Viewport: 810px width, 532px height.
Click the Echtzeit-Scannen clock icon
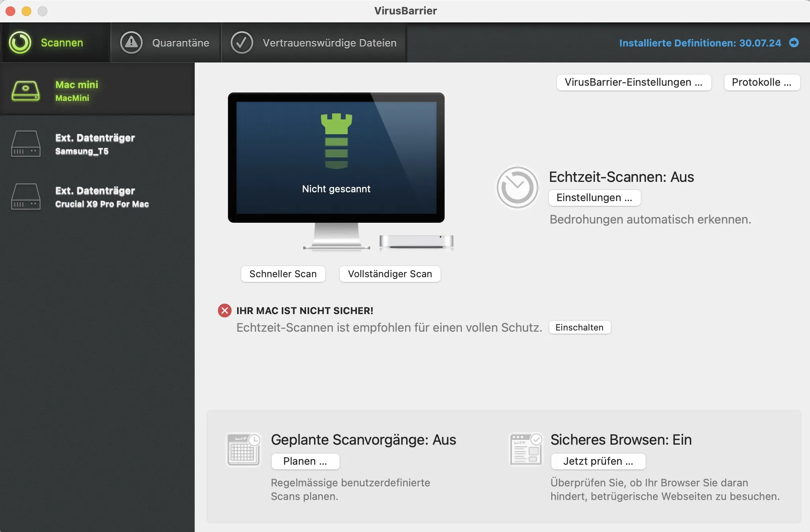coord(517,187)
